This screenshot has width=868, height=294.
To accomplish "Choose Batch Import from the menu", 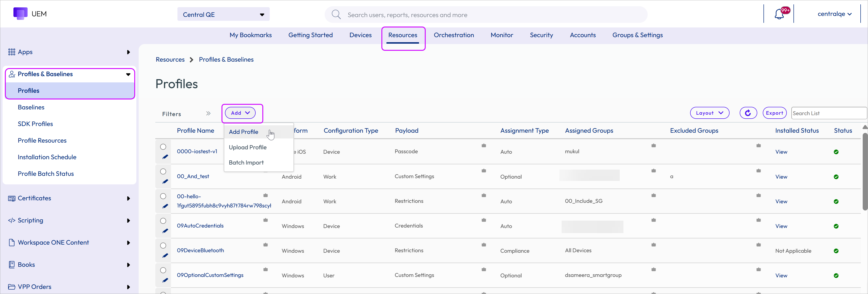I will (258, 162).
